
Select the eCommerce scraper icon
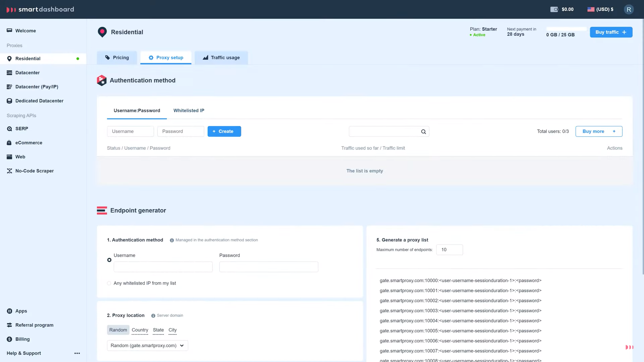point(9,142)
